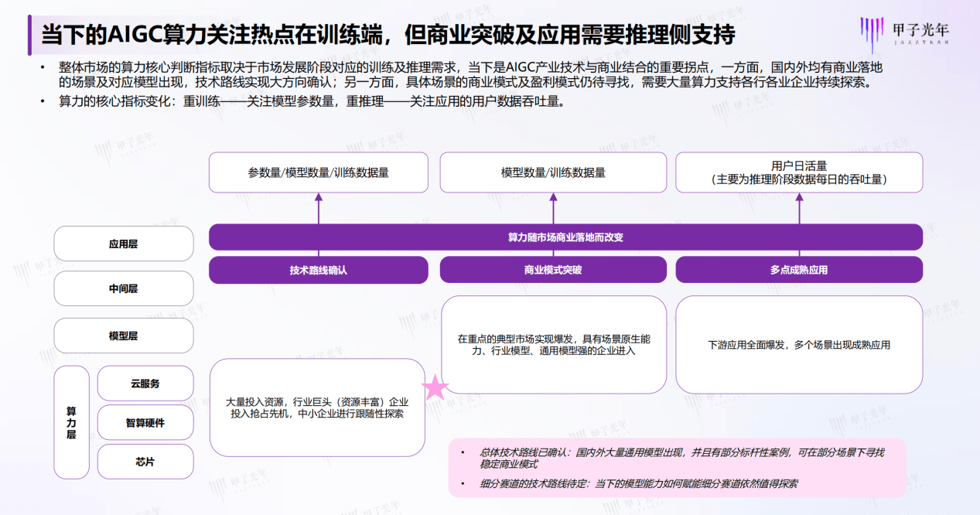Click the 用户日活量 box
This screenshot has width=980, height=515.
click(x=799, y=172)
